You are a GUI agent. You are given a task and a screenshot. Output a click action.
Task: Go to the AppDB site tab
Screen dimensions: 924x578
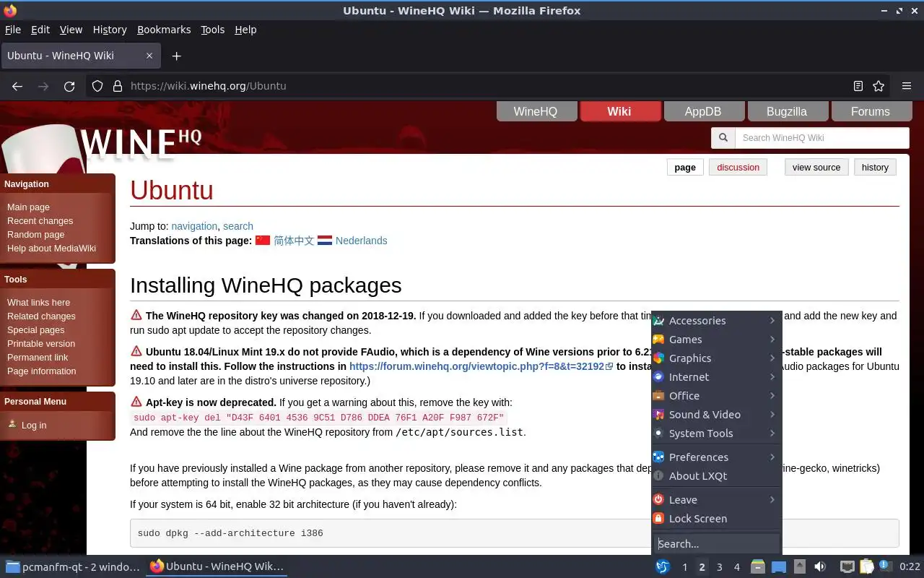[703, 111]
